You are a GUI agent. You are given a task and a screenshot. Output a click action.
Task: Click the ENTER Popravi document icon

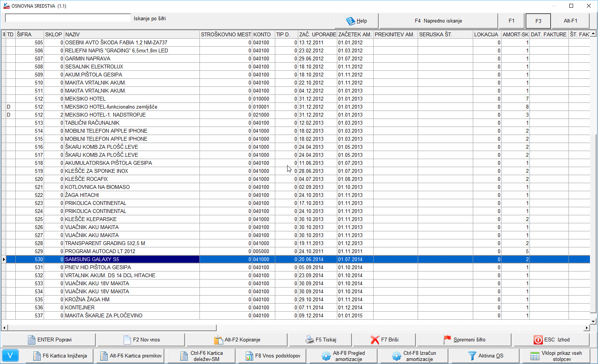(x=32, y=340)
